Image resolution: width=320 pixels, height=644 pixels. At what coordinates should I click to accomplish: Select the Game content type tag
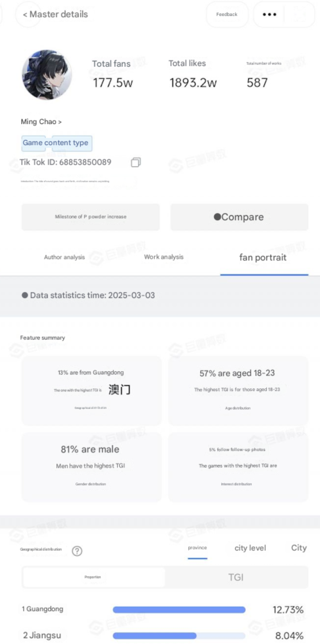(x=57, y=143)
